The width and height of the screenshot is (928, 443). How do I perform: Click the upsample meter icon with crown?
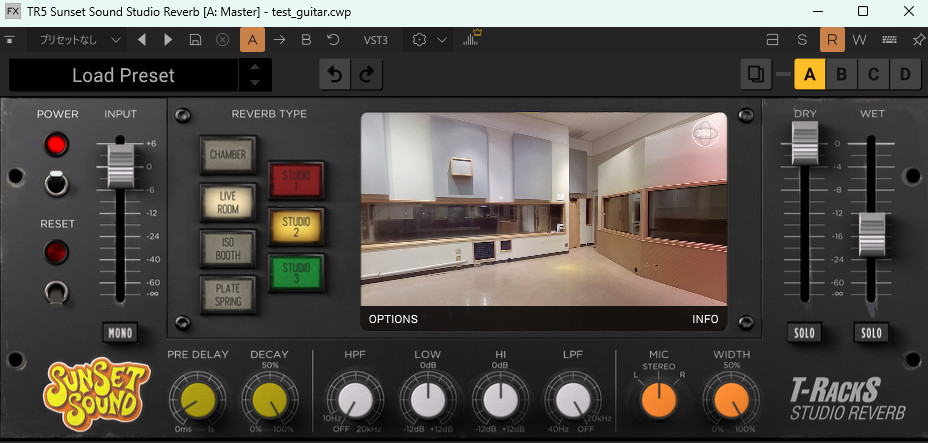pos(472,38)
